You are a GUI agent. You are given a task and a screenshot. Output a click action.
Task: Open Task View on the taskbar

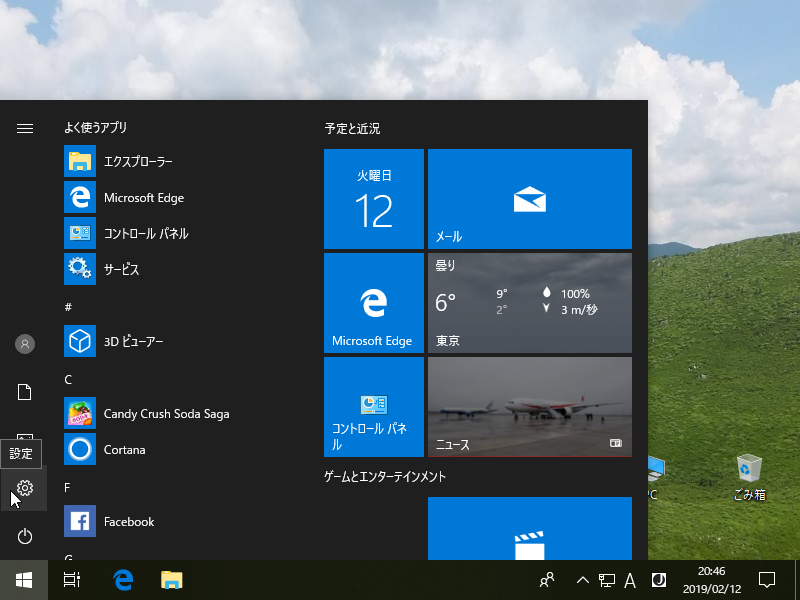[x=72, y=580]
